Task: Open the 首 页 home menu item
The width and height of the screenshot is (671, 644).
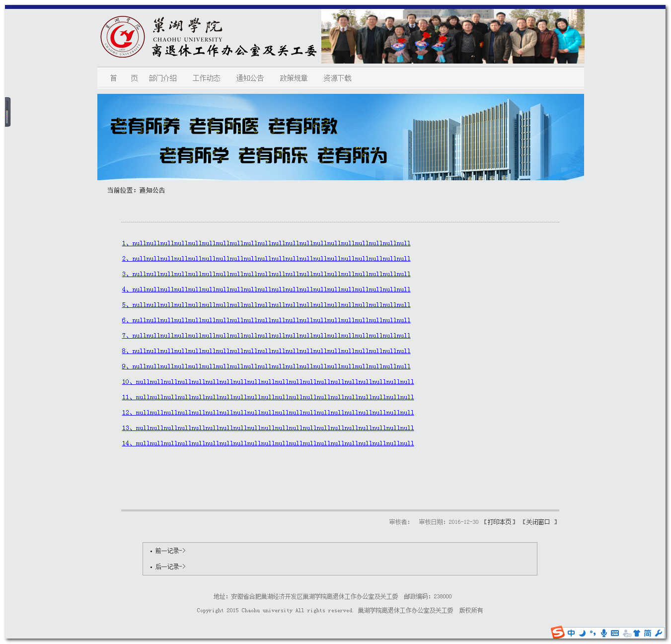Action: [124, 78]
